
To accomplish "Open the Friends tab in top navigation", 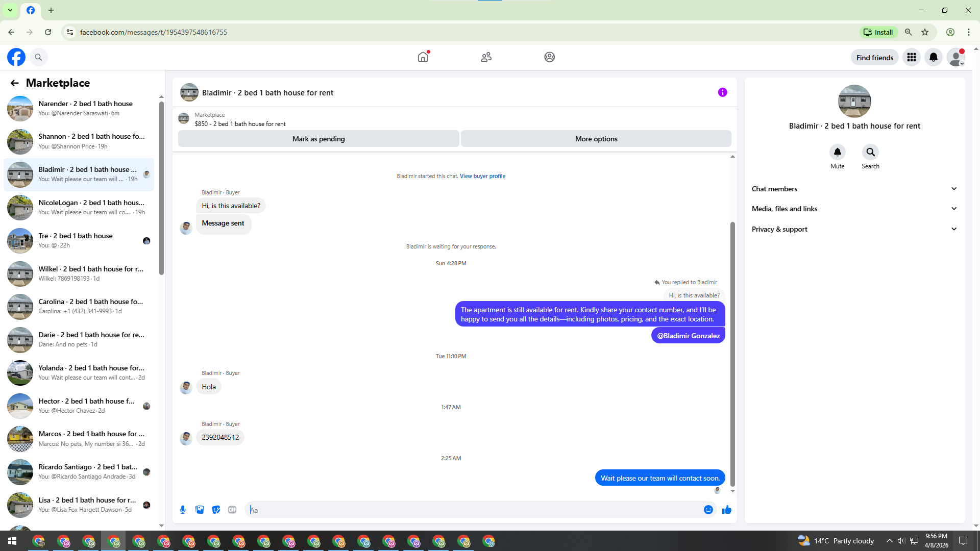I will point(486,57).
